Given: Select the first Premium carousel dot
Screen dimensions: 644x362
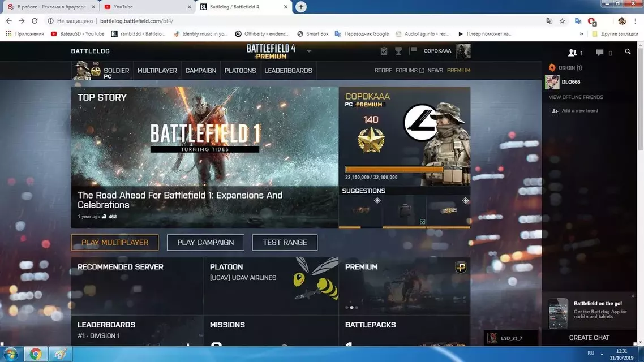Looking at the screenshot, I should pyautogui.click(x=347, y=307).
